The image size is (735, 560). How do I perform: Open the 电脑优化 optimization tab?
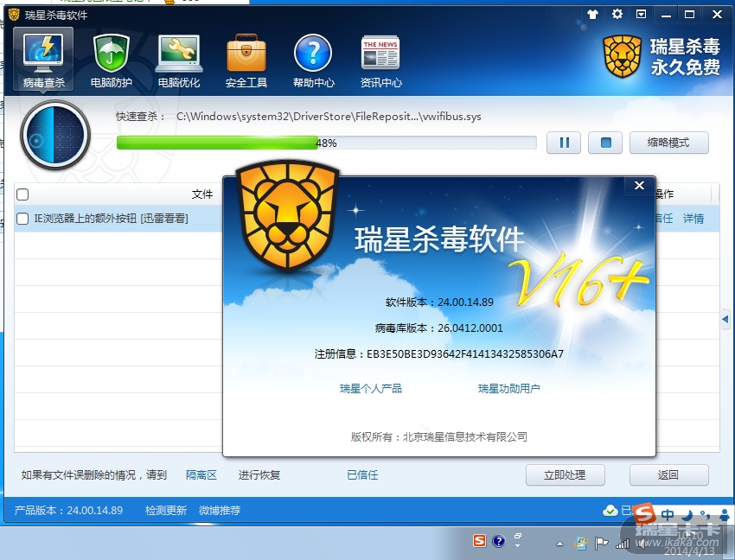(179, 60)
